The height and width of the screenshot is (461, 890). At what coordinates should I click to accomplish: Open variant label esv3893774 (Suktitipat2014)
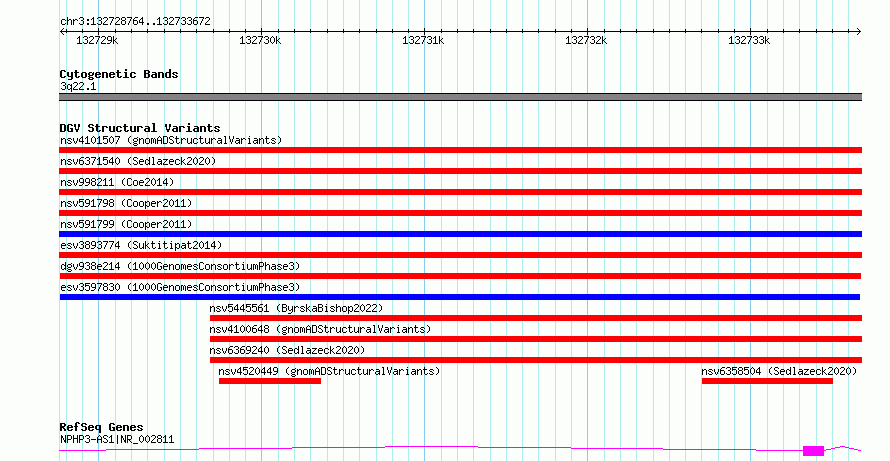pyautogui.click(x=141, y=245)
